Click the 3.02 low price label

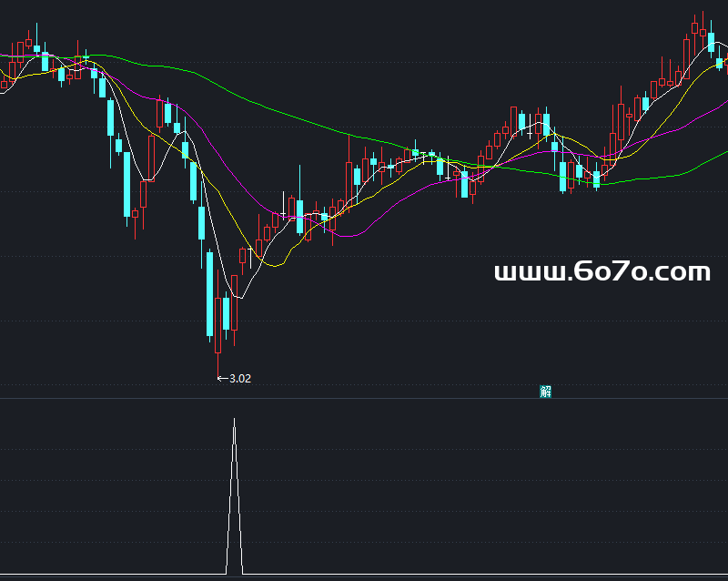(240, 379)
